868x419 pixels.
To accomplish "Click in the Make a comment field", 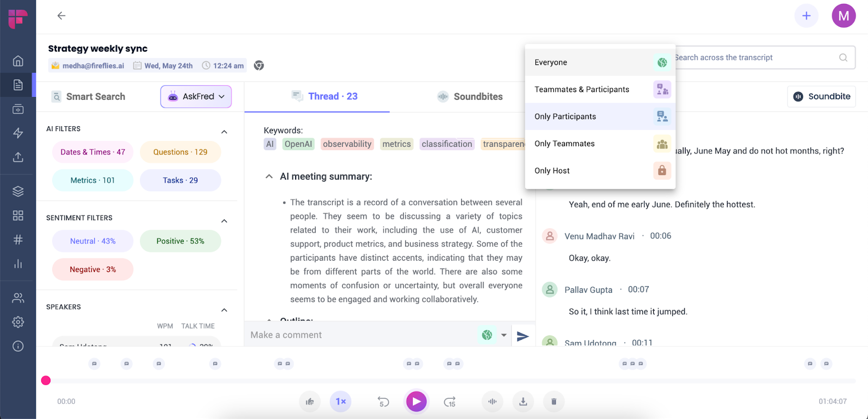I will click(361, 335).
